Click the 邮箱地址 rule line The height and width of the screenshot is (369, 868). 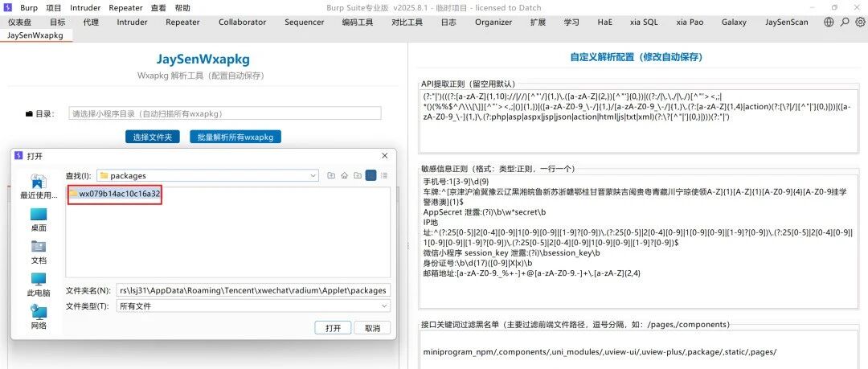pyautogui.click(x=531, y=273)
